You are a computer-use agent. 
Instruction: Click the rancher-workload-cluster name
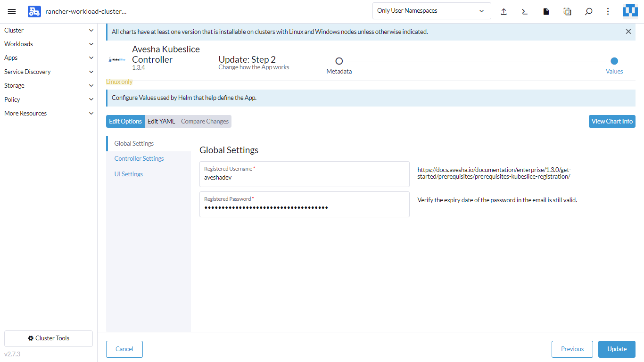tap(86, 11)
